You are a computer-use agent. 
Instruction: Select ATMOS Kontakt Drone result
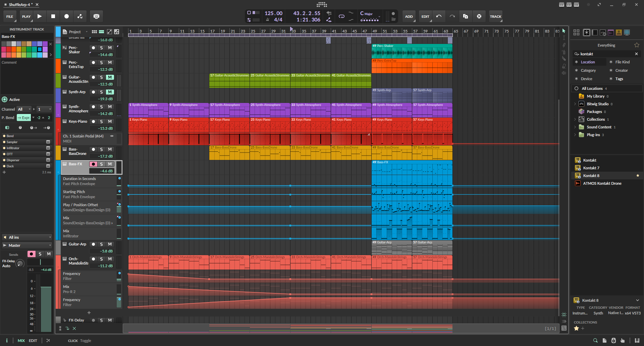pos(607,183)
